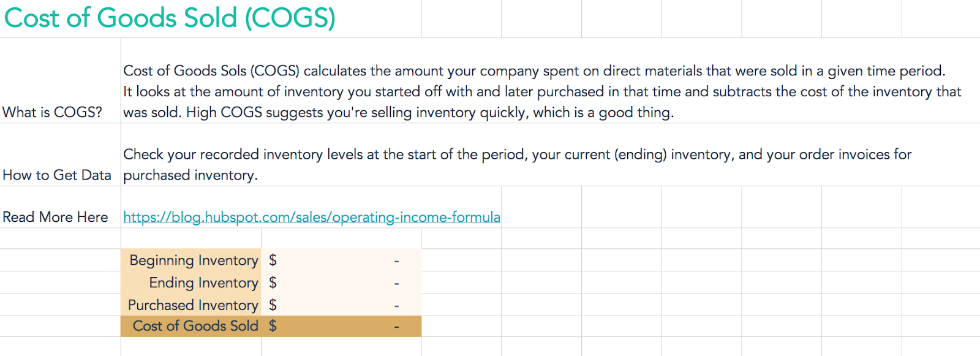Click the empty cell left of Ending Inventory
The width and height of the screenshot is (980, 356).
[x=60, y=283]
